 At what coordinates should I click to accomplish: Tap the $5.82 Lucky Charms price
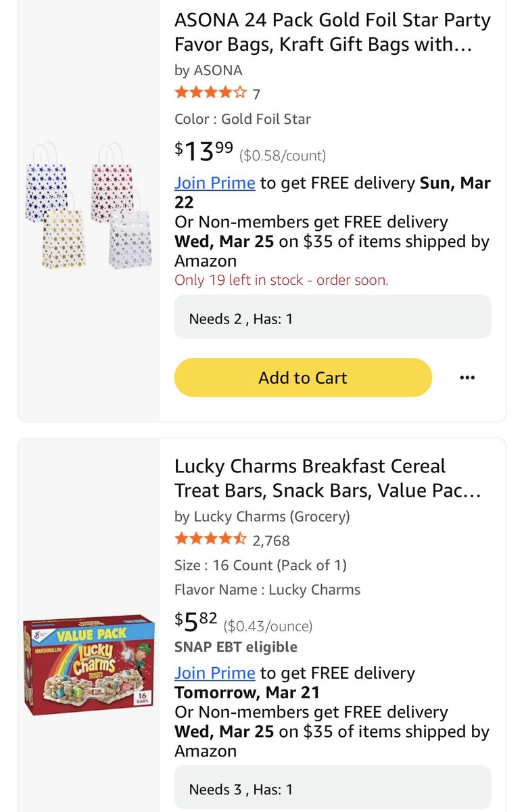tap(196, 622)
